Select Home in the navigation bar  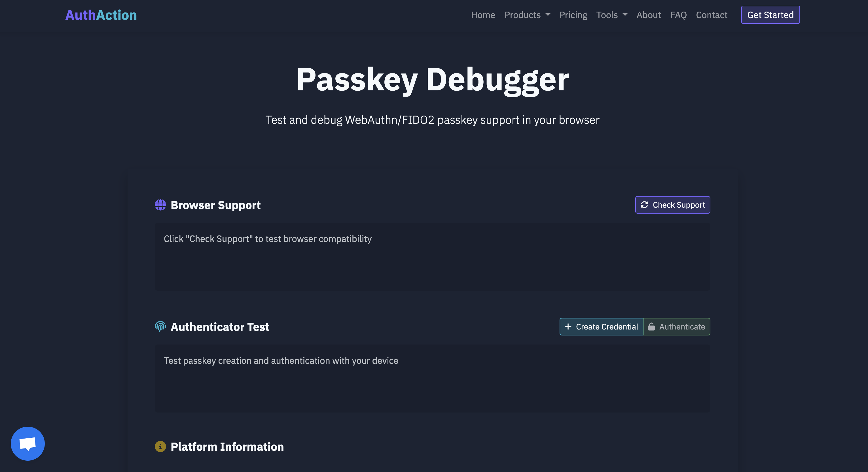pos(483,15)
